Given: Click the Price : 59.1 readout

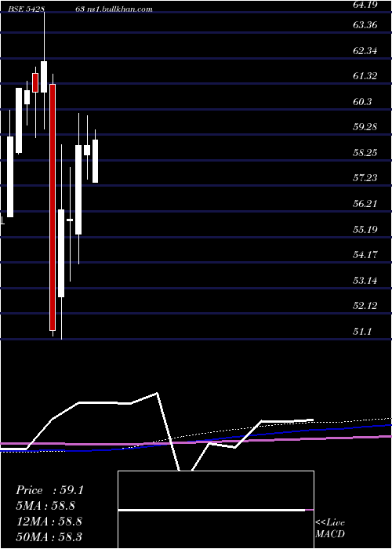Looking at the screenshot, I should click(x=49, y=490).
